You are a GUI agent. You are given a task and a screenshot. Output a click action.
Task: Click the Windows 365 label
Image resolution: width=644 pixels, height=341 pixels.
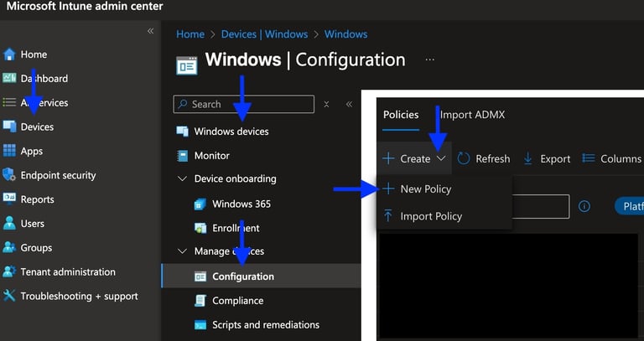pyautogui.click(x=241, y=204)
